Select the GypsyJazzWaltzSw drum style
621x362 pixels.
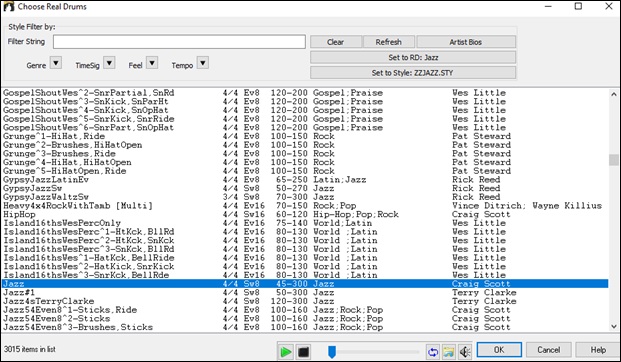click(305, 197)
